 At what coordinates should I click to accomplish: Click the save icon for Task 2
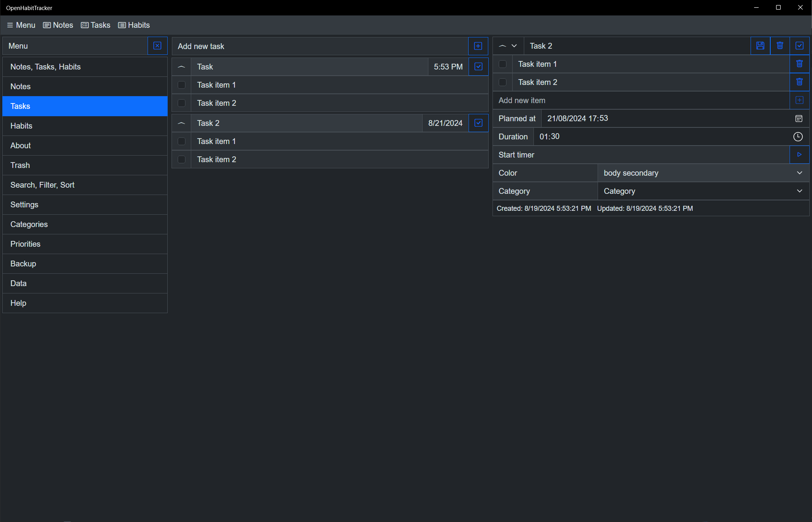pyautogui.click(x=760, y=46)
